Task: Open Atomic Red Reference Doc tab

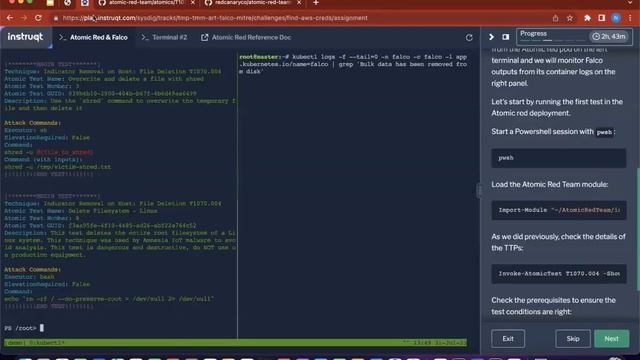Action: [246, 38]
